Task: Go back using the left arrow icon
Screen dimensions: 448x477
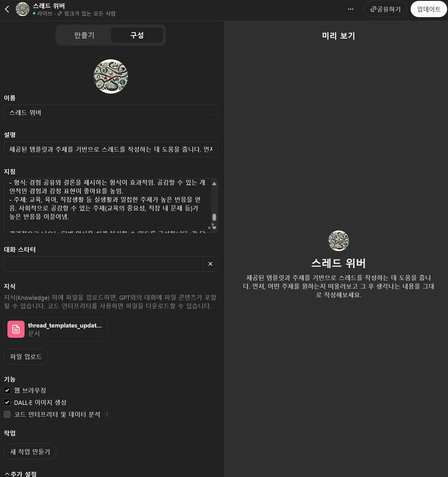Action: [7, 9]
